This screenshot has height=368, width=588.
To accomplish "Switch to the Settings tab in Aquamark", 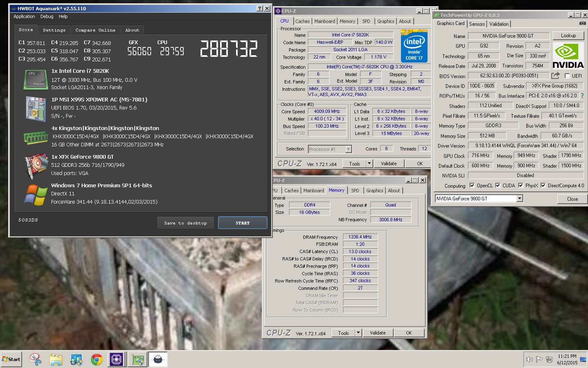I will (54, 30).
